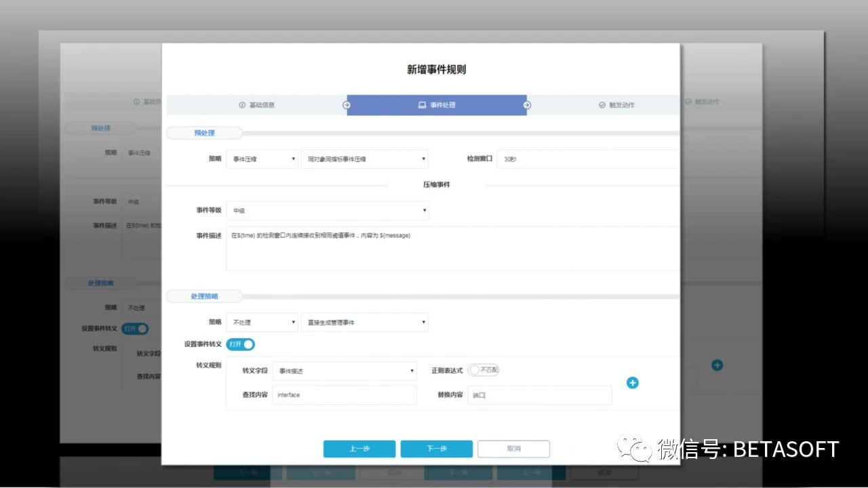Open the 事件压缩 strategy dropdown

pos(262,159)
